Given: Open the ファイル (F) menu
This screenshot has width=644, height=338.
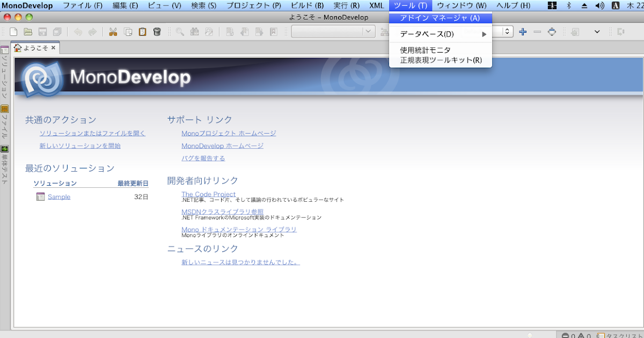Looking at the screenshot, I should [83, 5].
